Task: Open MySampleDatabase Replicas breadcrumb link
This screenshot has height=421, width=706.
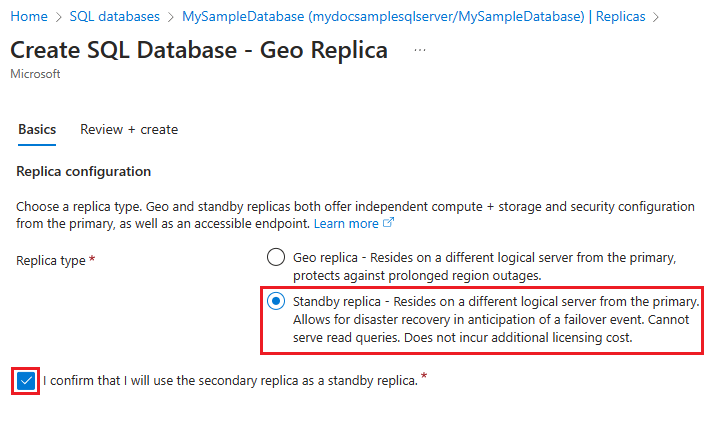Action: (x=413, y=17)
